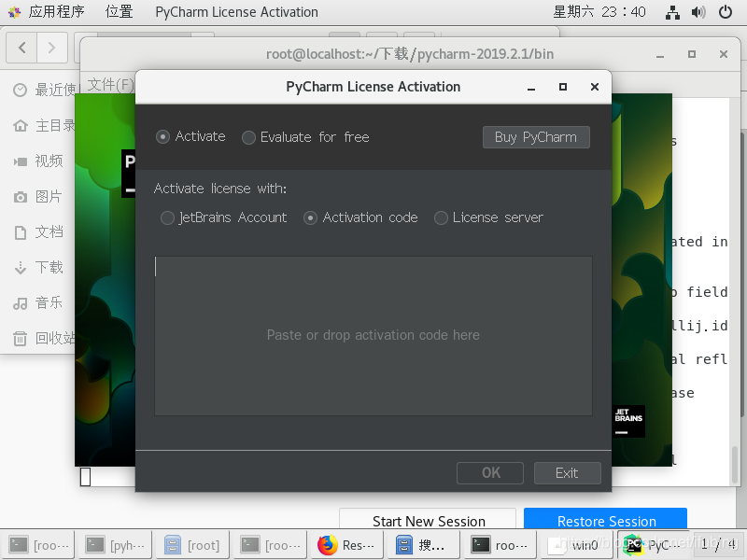Click the workspace switcher 1 / 4
This screenshot has width=747, height=560.
pos(718,544)
